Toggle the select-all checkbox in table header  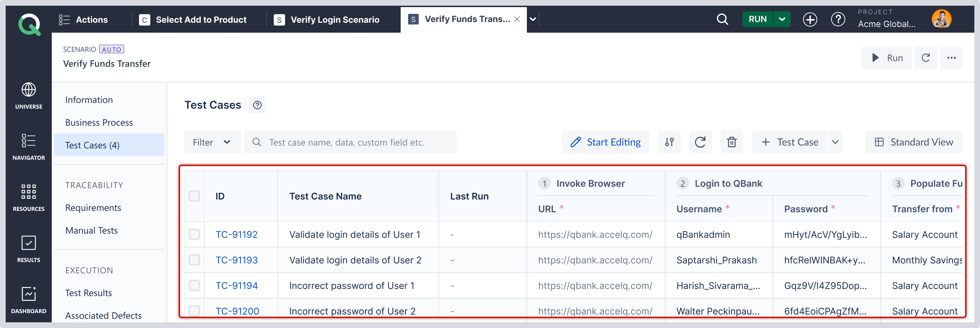point(194,196)
